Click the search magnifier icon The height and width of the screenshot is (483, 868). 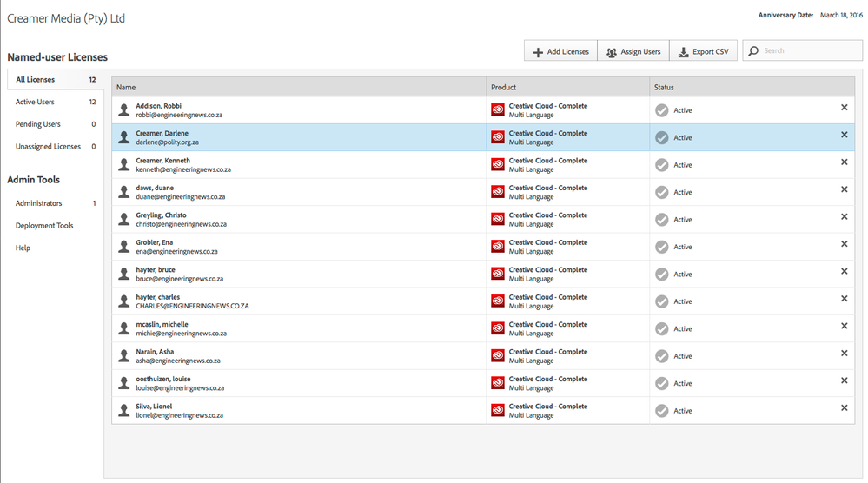[x=753, y=51]
